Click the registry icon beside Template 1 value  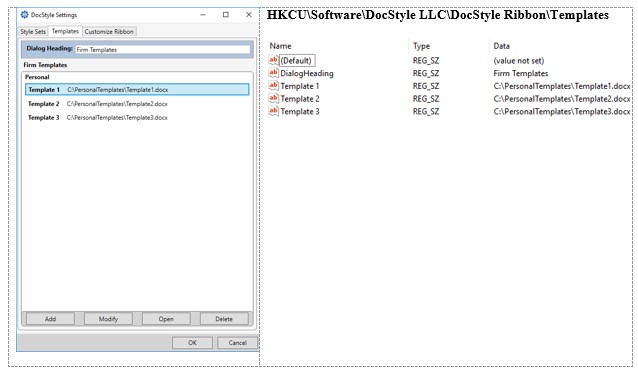click(273, 85)
